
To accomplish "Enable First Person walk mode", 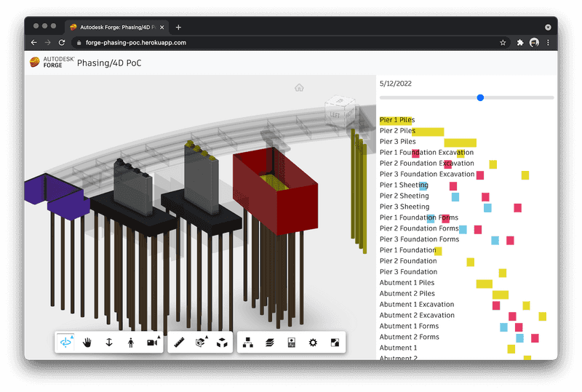I will tap(130, 342).
